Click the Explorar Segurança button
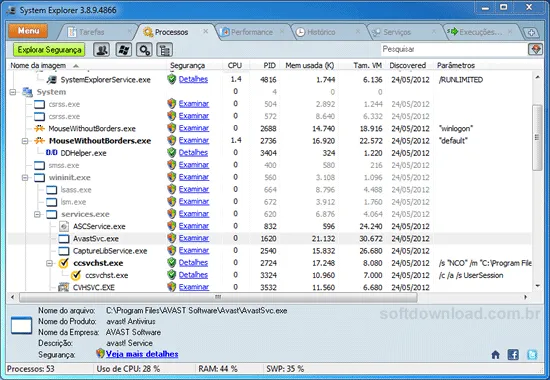This screenshot has width=550, height=380. click(49, 50)
